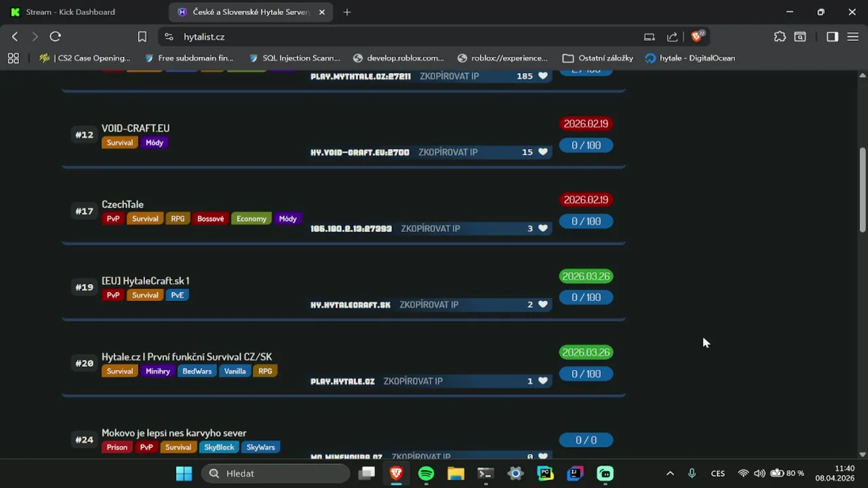Expand the Ostatní záložky bookmarks folder
This screenshot has height=488, width=868.
[x=598, y=58]
